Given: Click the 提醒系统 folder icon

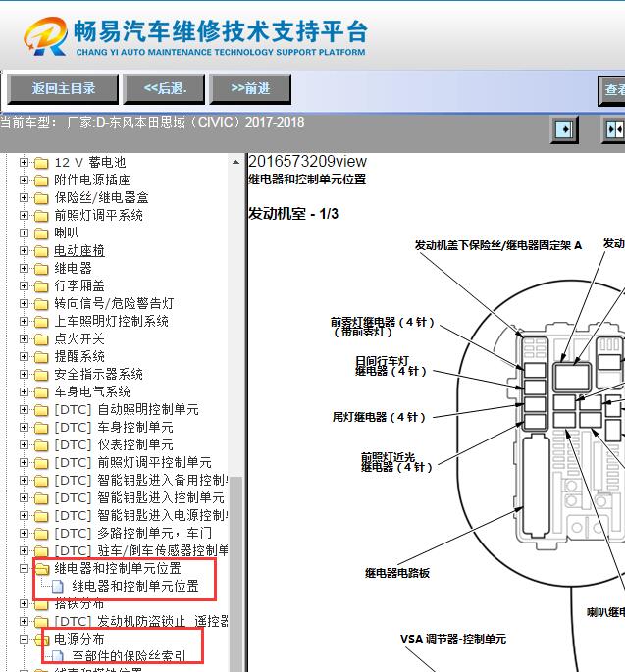Looking at the screenshot, I should pyautogui.click(x=41, y=356).
